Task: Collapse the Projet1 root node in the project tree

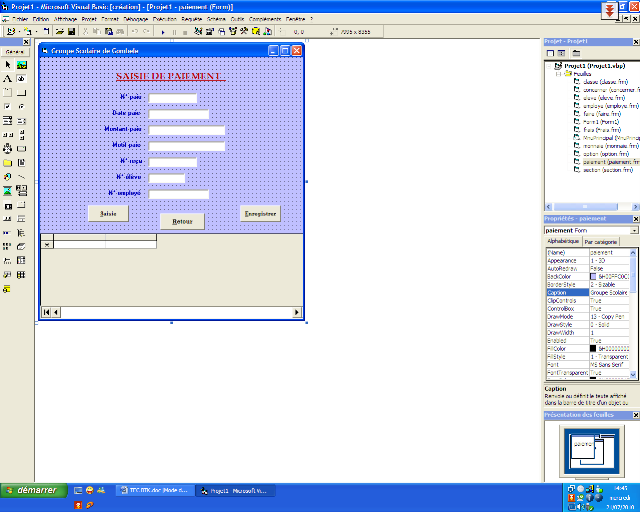Action: click(549, 65)
